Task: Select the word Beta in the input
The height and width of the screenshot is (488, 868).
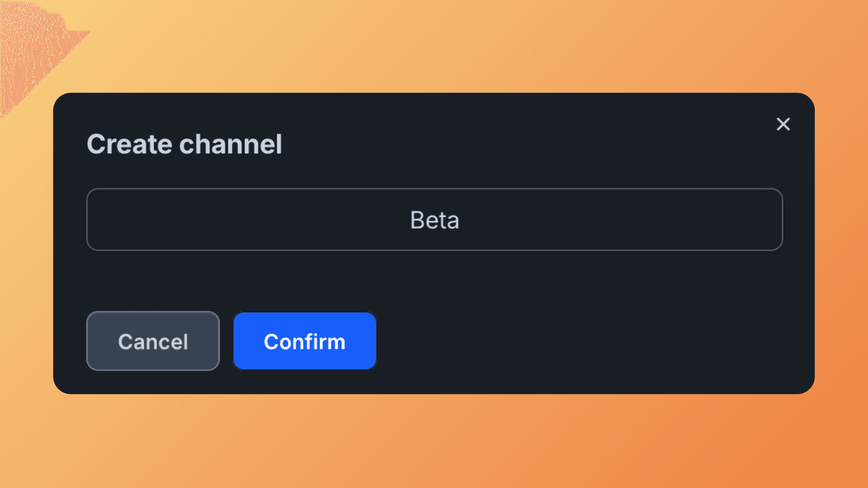Action: point(434,220)
